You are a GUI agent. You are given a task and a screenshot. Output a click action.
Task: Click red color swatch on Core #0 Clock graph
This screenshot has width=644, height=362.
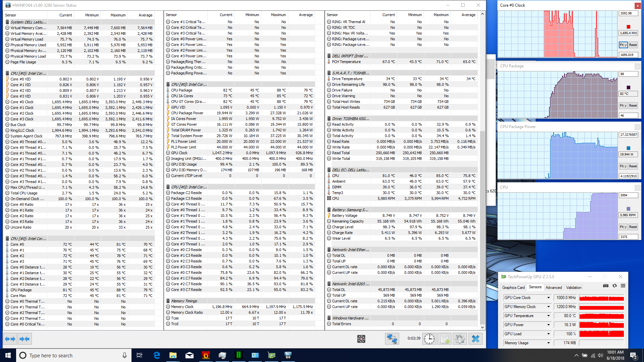click(628, 27)
